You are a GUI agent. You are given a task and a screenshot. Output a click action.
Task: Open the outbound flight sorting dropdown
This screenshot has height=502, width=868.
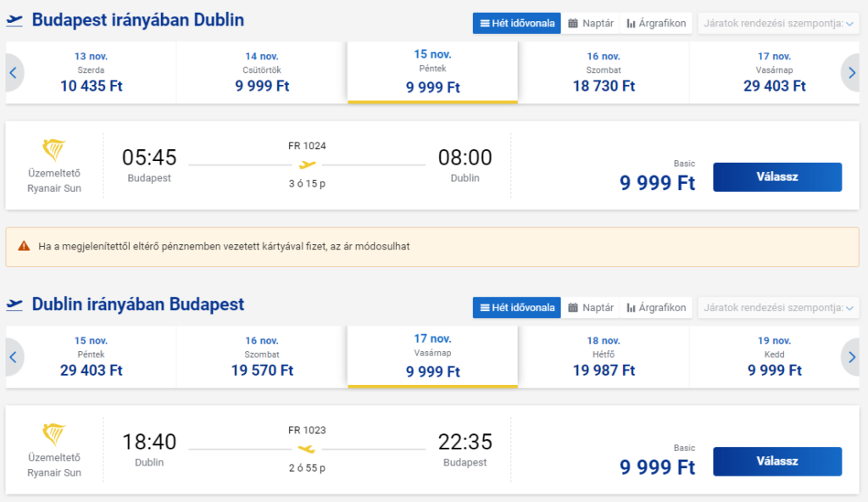coord(778,23)
